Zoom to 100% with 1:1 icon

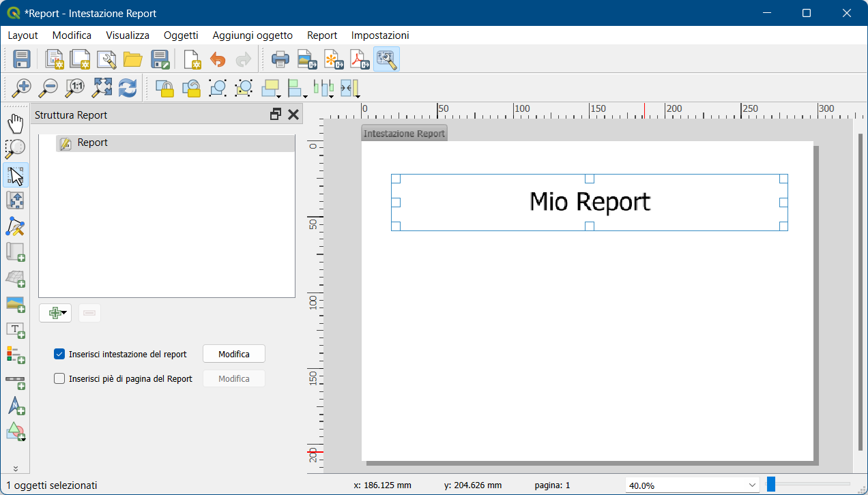click(75, 87)
